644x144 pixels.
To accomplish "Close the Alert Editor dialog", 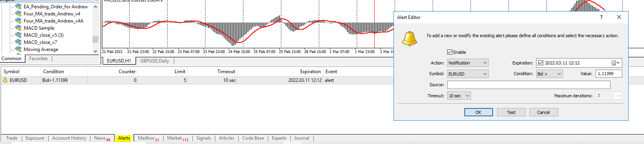I will (619, 17).
